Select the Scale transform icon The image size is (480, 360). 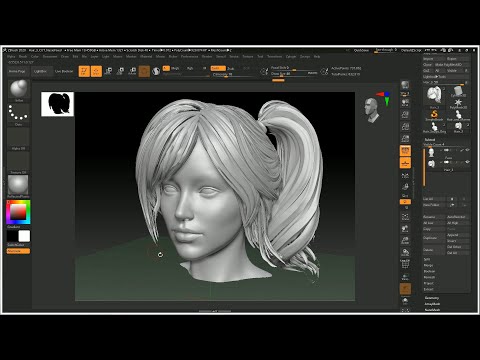pos(121,71)
